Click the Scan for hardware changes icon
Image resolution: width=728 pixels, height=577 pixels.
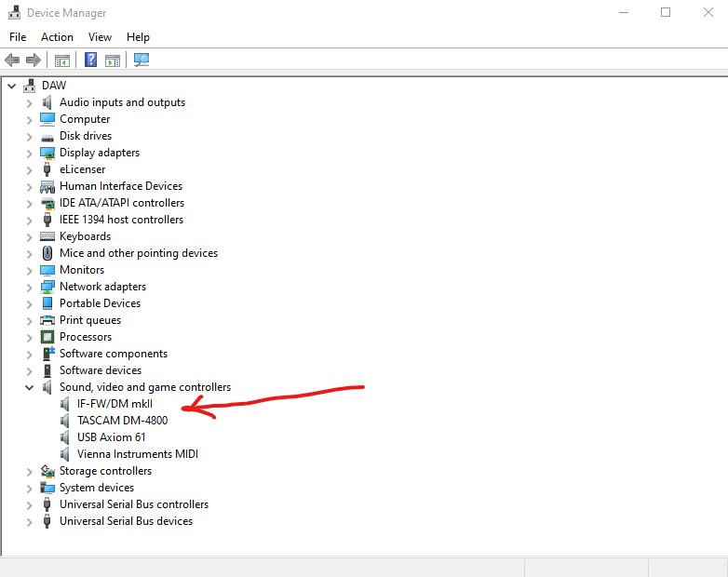tap(142, 60)
